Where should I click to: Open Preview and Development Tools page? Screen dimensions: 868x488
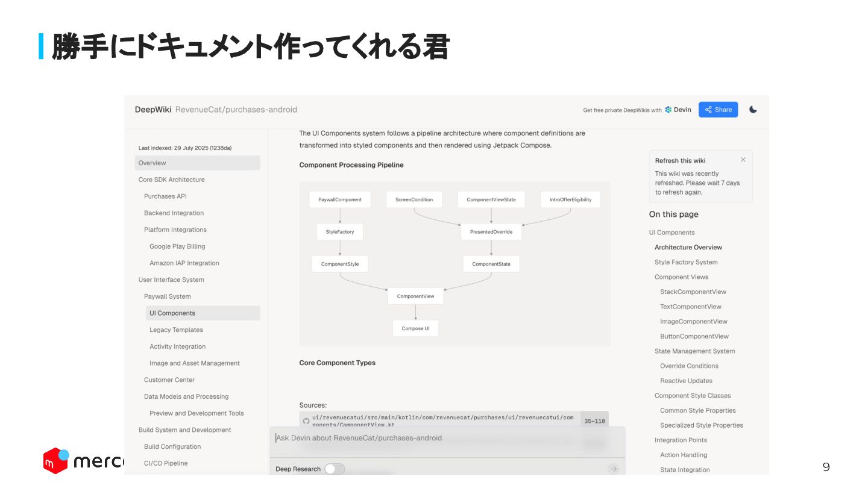pos(197,413)
